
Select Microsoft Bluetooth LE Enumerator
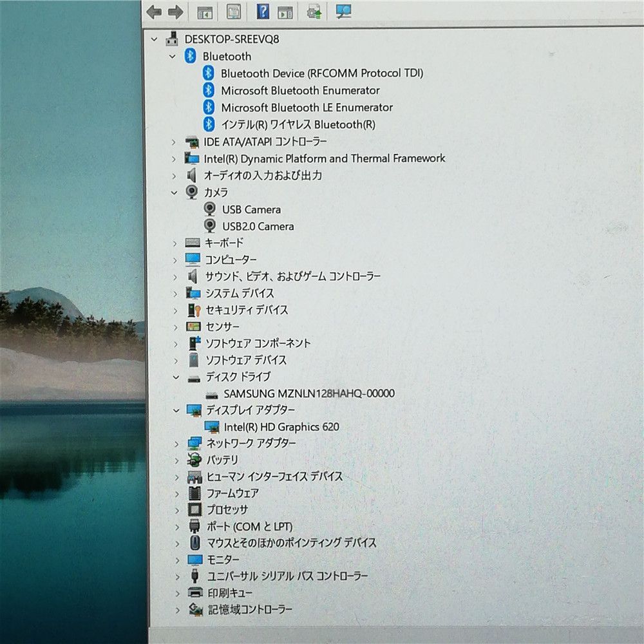pyautogui.click(x=307, y=108)
